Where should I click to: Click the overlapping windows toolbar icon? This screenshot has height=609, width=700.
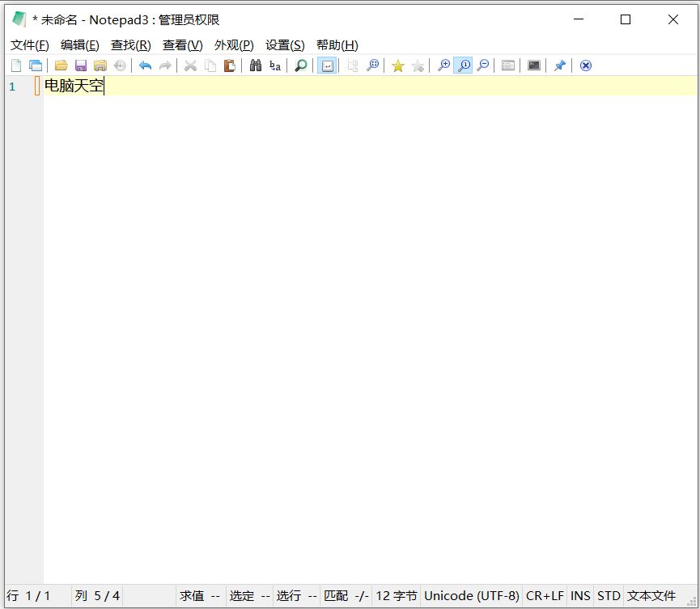pyautogui.click(x=36, y=66)
